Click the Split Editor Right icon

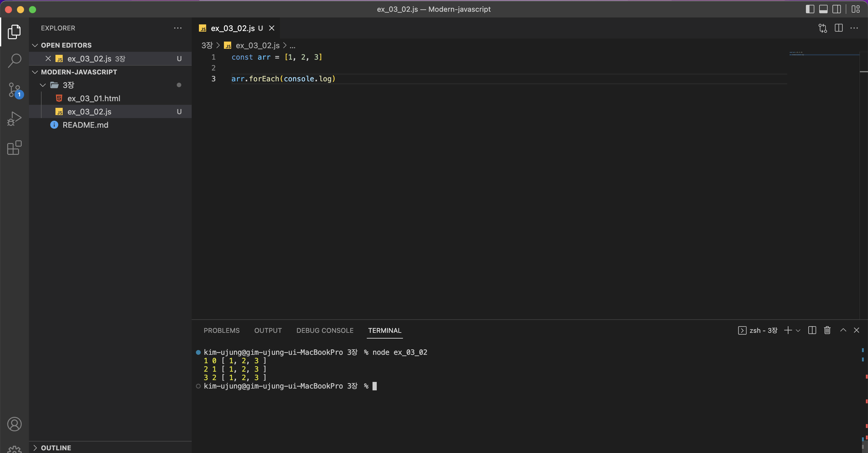[838, 28]
